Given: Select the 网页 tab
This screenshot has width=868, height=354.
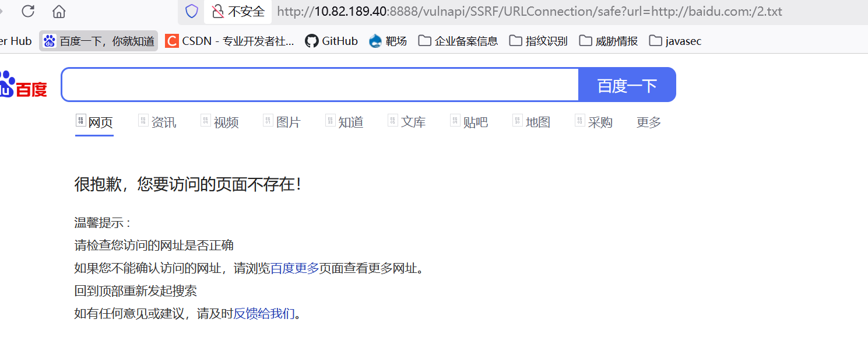Looking at the screenshot, I should point(94,122).
